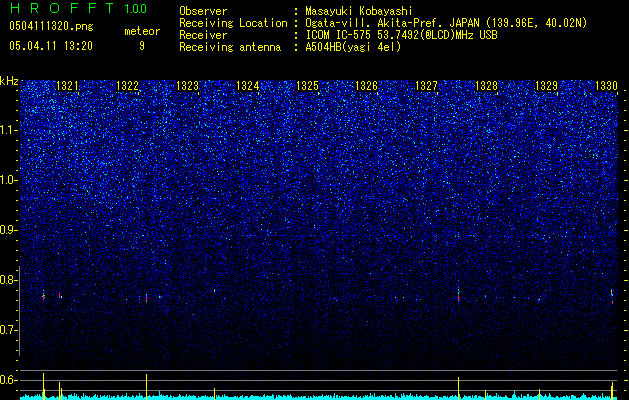Click the 1324 time marker
This screenshot has width=629, height=400.
pos(247,86)
